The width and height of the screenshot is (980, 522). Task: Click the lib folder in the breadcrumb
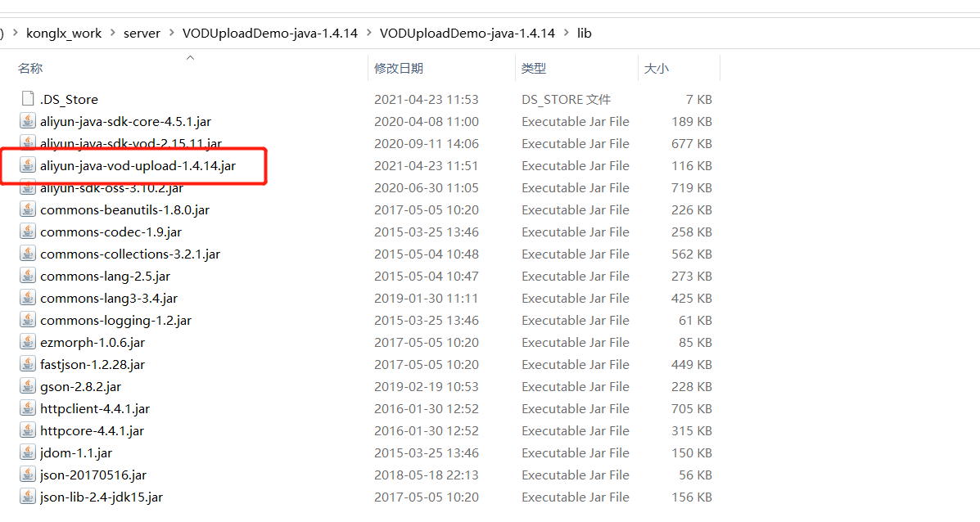coord(584,34)
